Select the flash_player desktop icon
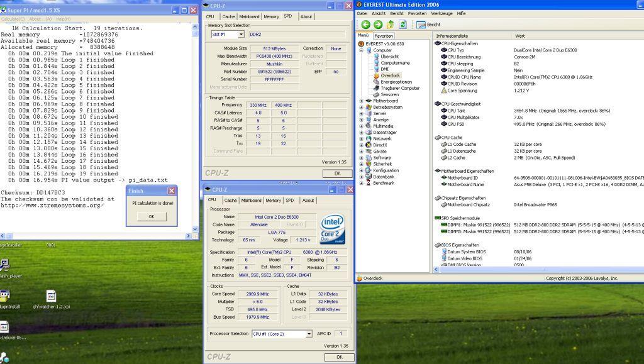Image resolution: width=644 pixels, height=364 pixels. (x=8, y=269)
